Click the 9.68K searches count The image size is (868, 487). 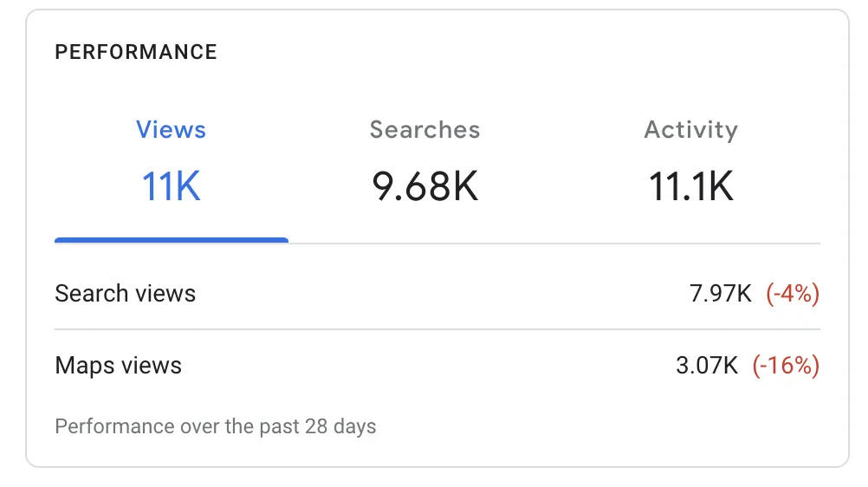coord(424,186)
